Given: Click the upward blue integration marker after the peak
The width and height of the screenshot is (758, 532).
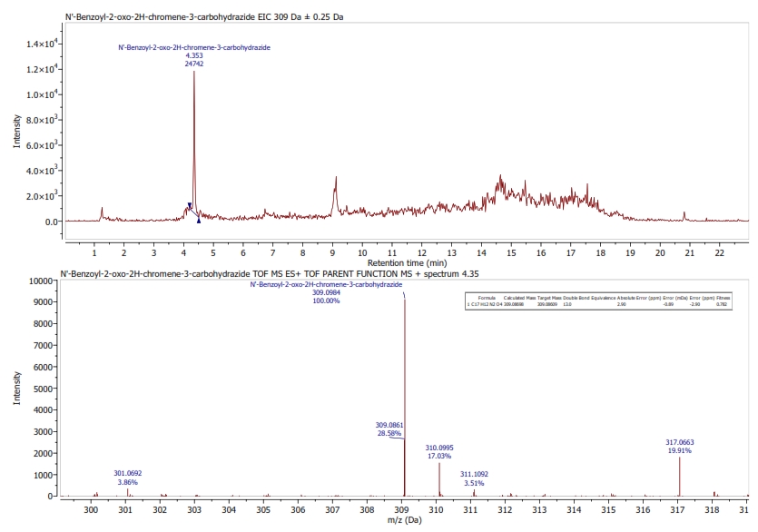Looking at the screenshot, I should point(199,221).
